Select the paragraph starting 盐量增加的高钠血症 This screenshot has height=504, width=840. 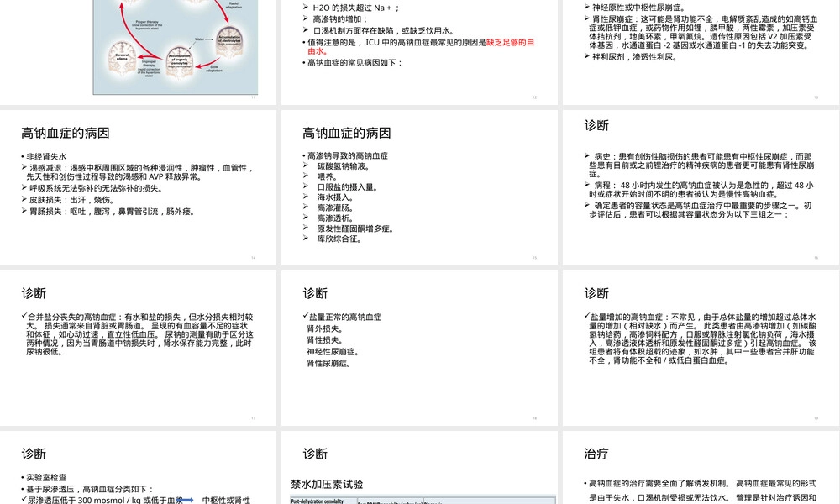click(702, 339)
